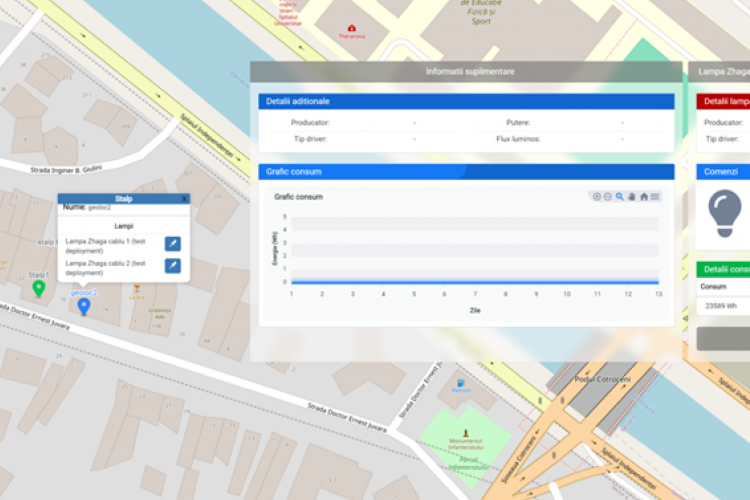Viewport: 750px width, 500px height.
Task: Click the 'Zile' axis label on chart
Action: pyautogui.click(x=475, y=311)
